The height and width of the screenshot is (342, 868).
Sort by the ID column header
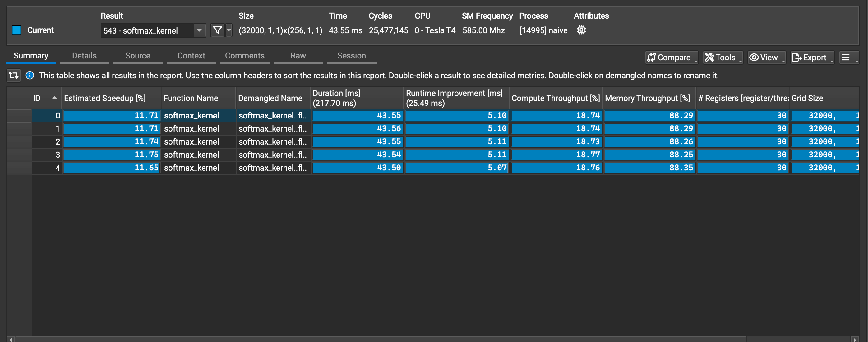pos(46,98)
